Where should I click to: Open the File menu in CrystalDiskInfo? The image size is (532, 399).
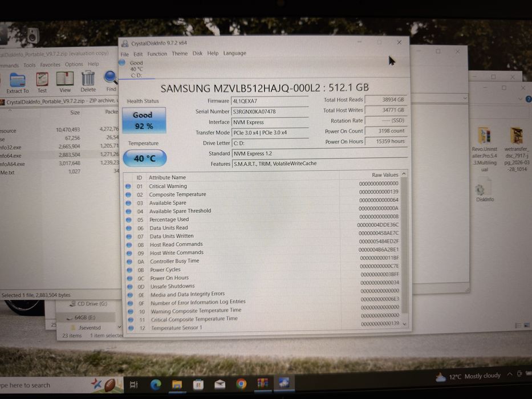(124, 54)
